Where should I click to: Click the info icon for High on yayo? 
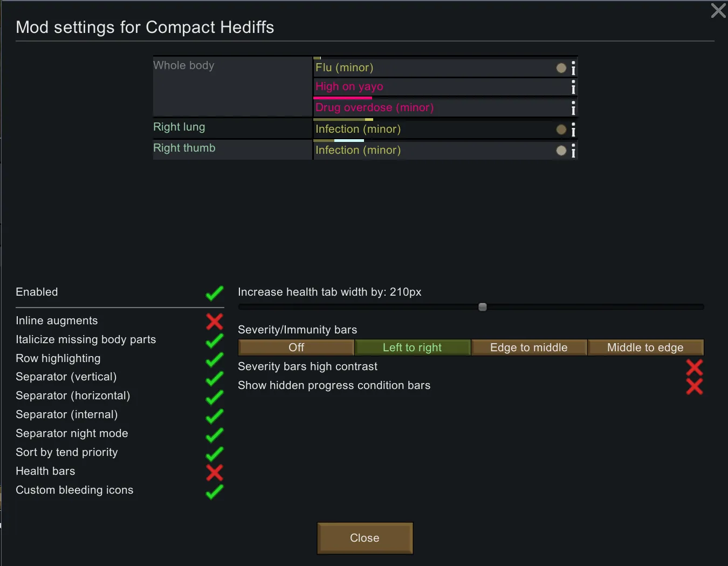tap(573, 87)
